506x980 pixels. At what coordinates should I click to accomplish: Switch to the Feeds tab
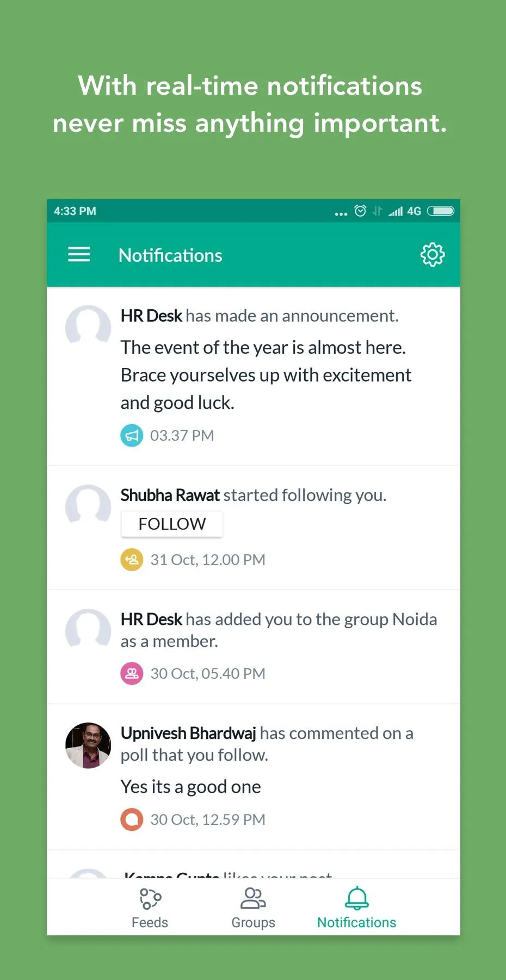(149, 906)
